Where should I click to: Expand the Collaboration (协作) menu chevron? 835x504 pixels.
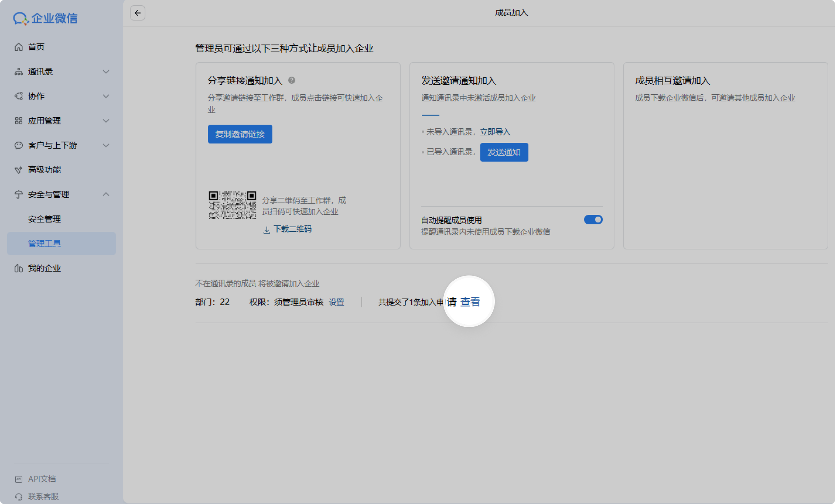click(106, 96)
